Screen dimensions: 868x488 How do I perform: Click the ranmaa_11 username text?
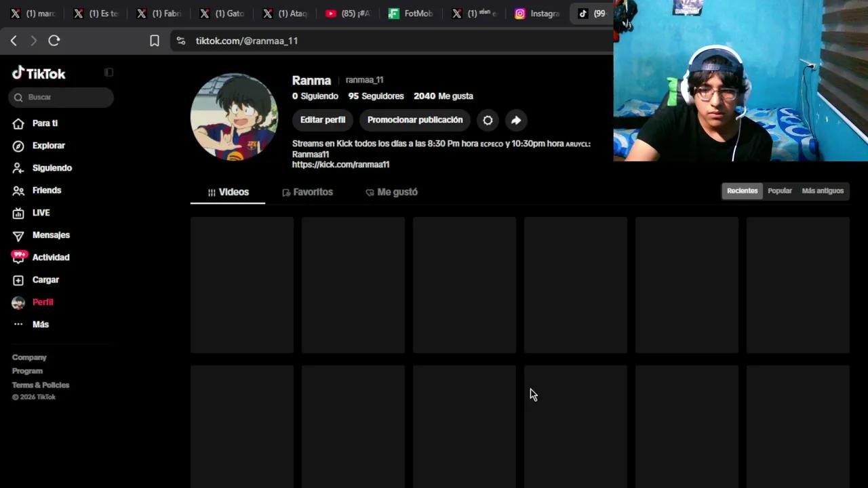pos(364,80)
